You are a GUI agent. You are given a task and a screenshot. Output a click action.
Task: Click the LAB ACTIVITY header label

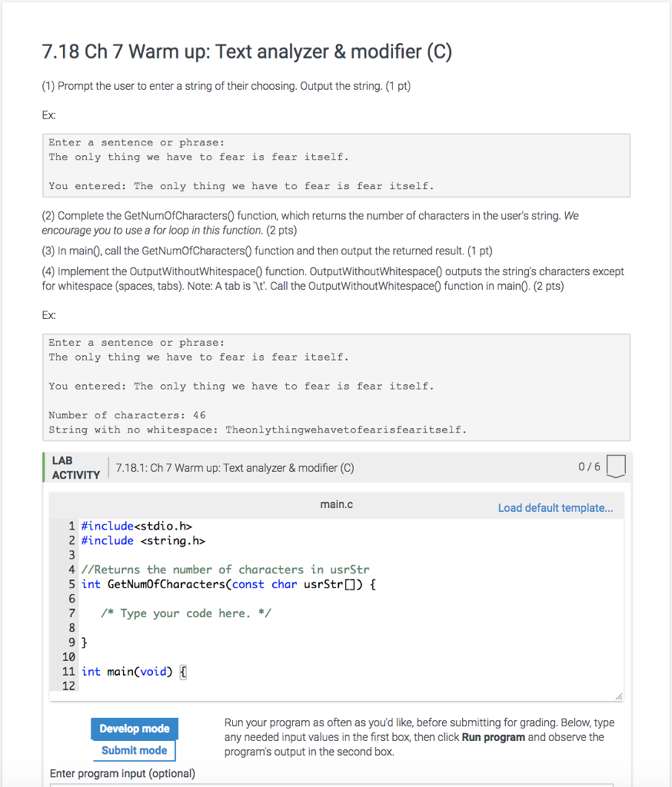point(75,467)
